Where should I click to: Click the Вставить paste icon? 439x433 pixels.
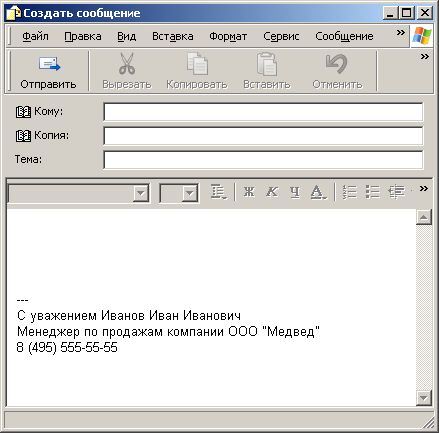(267, 64)
